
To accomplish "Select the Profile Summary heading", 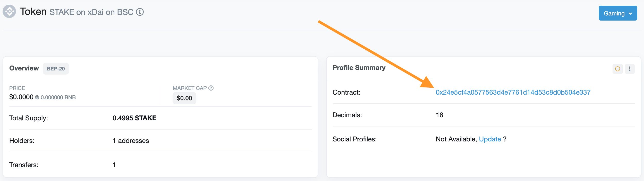I will [359, 68].
